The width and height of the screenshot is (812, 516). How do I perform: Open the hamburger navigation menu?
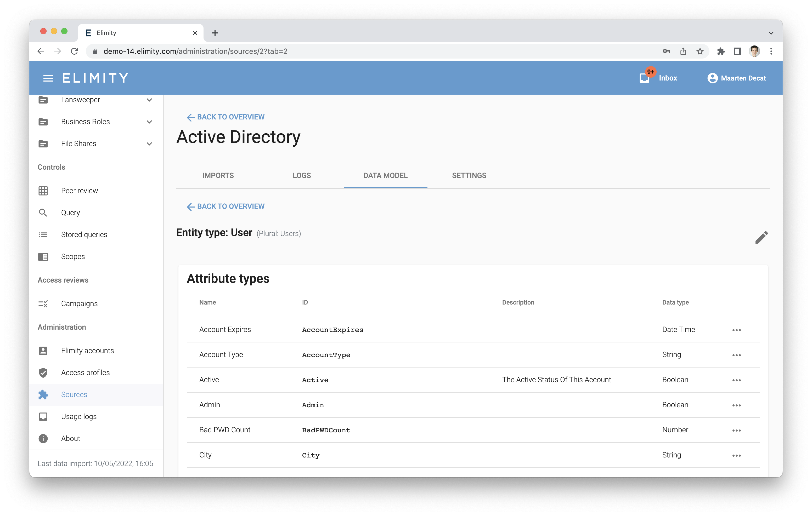pos(48,78)
